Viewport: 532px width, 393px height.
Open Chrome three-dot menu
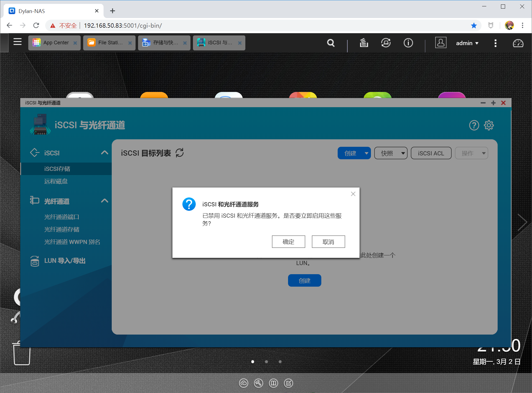(x=523, y=25)
